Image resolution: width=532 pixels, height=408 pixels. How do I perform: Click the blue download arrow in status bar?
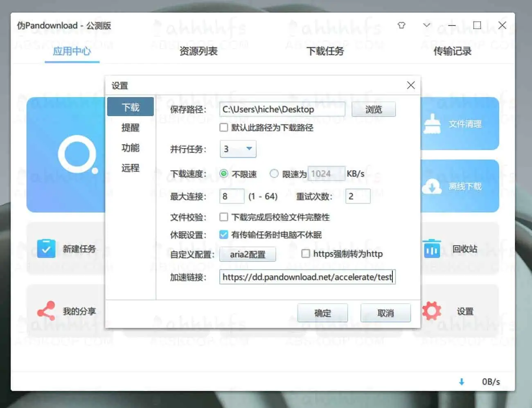(462, 381)
